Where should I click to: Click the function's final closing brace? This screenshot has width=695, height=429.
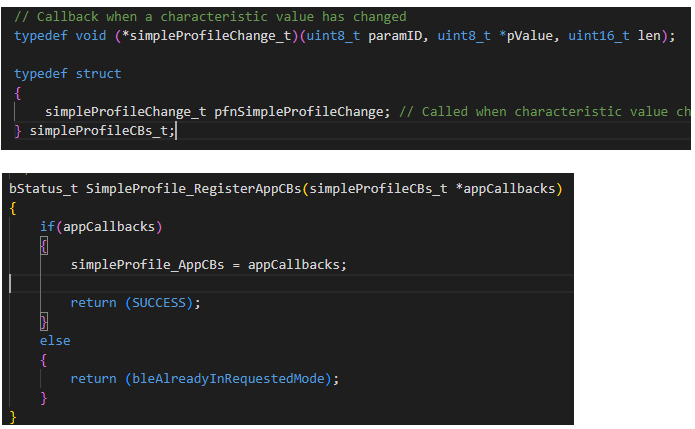[x=13, y=416]
